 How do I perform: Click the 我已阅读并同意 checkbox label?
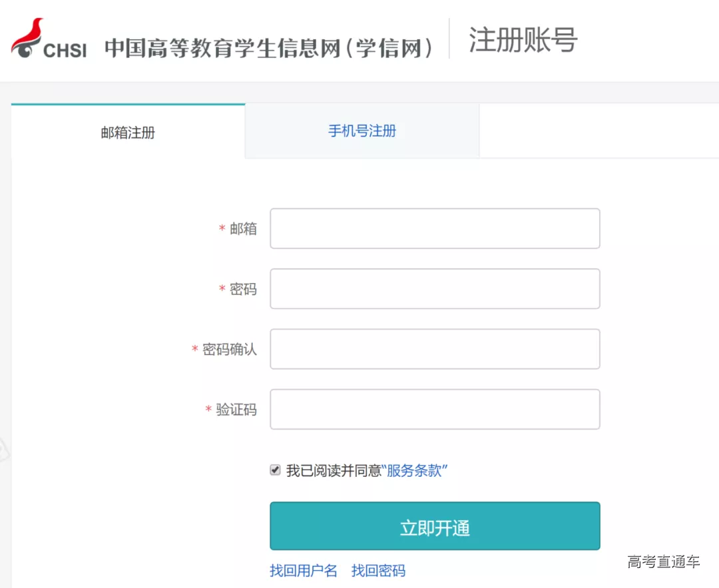[334, 471]
